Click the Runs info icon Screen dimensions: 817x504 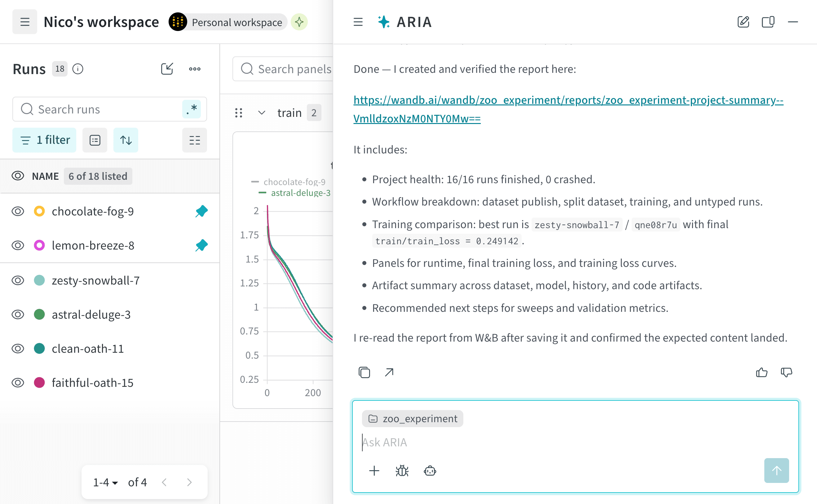(x=78, y=69)
